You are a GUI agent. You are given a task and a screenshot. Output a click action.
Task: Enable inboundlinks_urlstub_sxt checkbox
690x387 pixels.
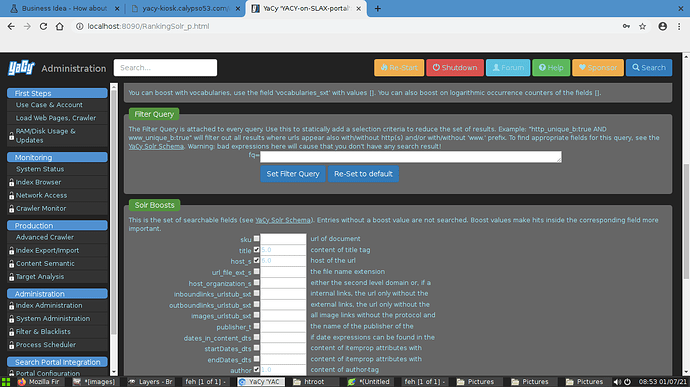pos(257,293)
